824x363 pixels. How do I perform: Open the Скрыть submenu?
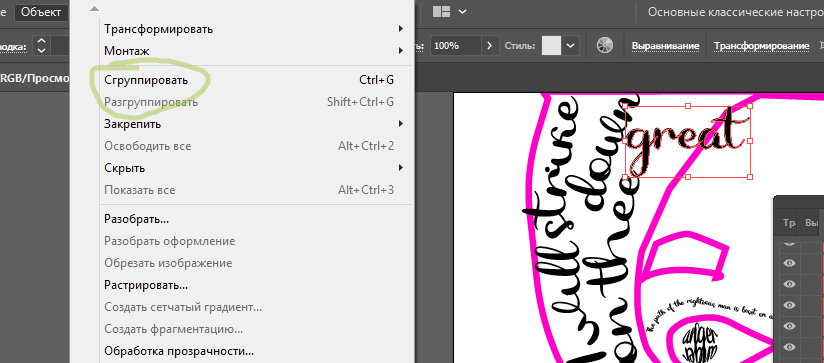click(x=254, y=168)
